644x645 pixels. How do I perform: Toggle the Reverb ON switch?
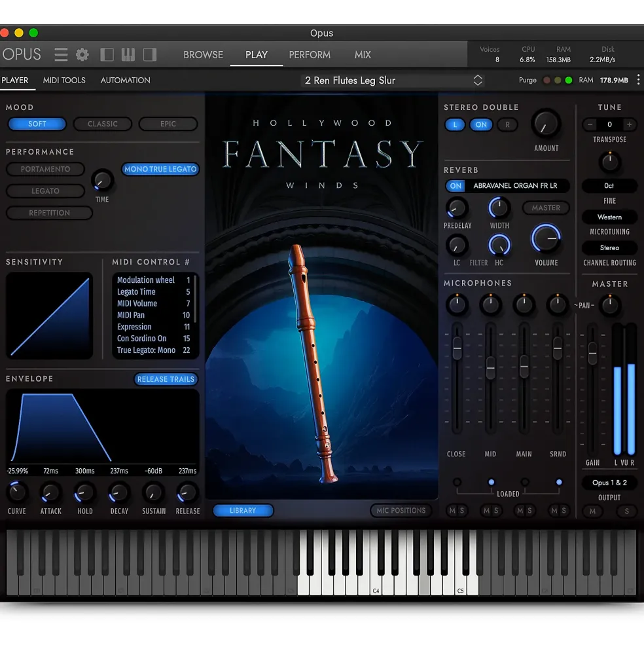[x=456, y=185]
